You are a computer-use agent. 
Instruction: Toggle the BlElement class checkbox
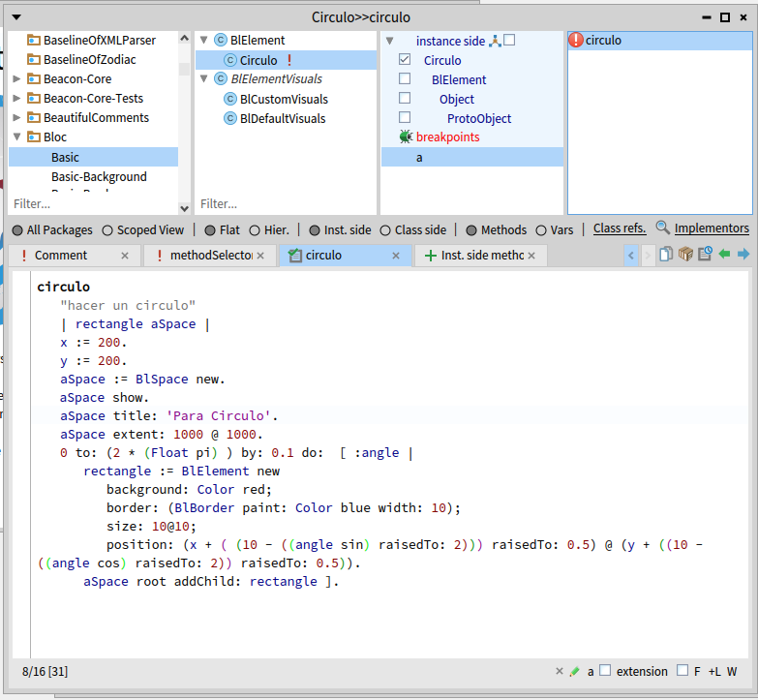405,79
